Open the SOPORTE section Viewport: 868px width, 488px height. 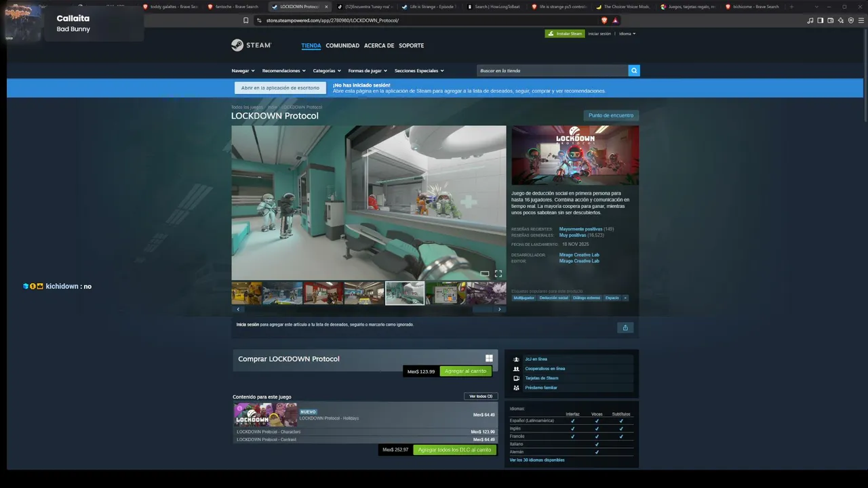point(411,45)
